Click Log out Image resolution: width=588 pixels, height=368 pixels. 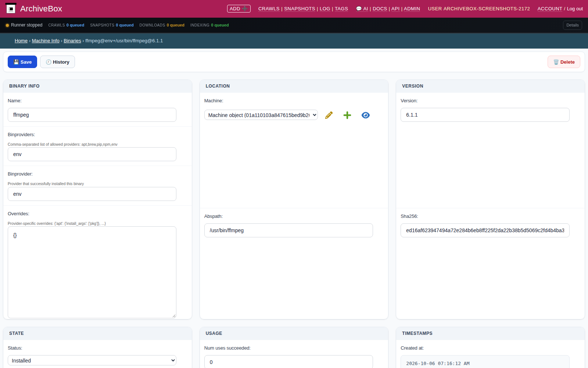(575, 8)
